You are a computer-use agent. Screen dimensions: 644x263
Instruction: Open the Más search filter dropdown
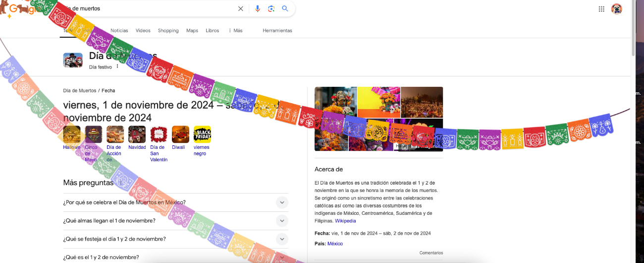(x=235, y=31)
